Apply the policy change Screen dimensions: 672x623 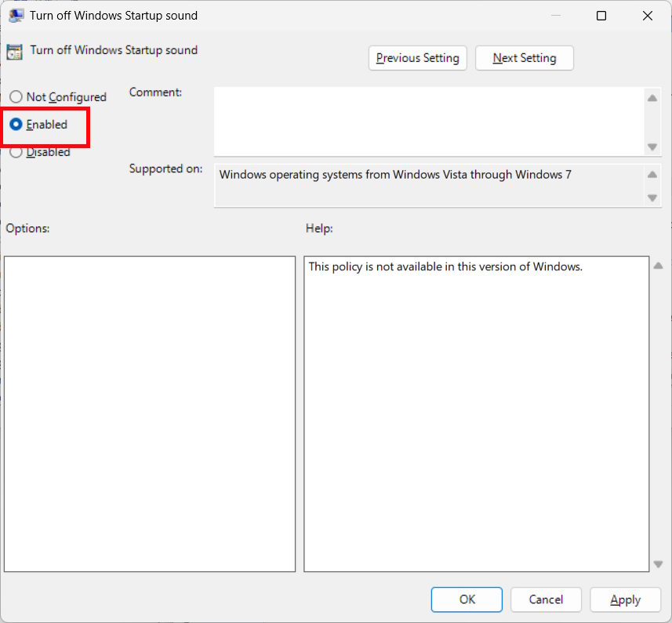625,599
